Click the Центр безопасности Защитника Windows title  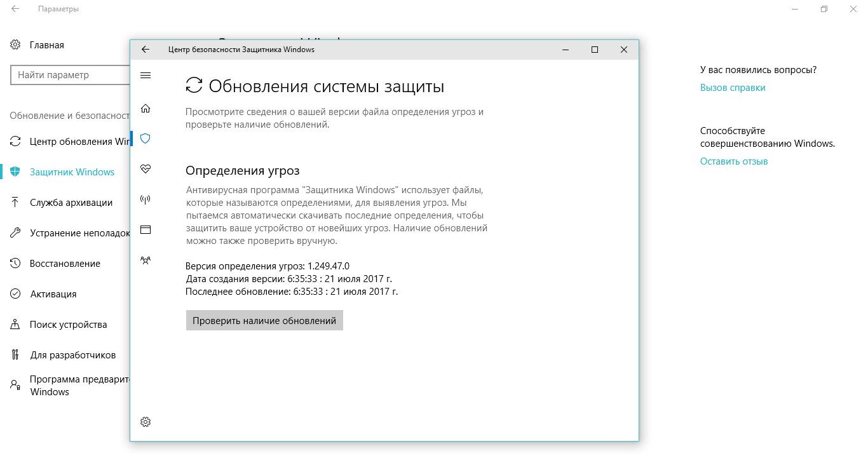click(241, 50)
